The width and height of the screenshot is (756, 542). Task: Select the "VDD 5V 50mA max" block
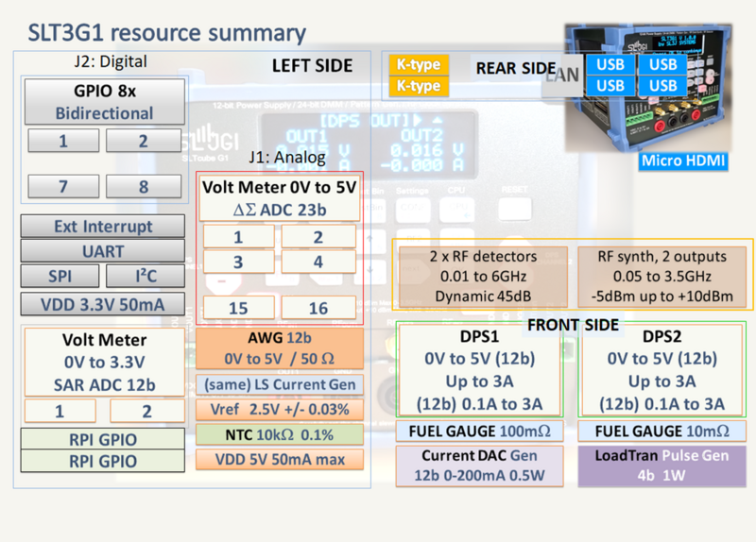(x=280, y=460)
